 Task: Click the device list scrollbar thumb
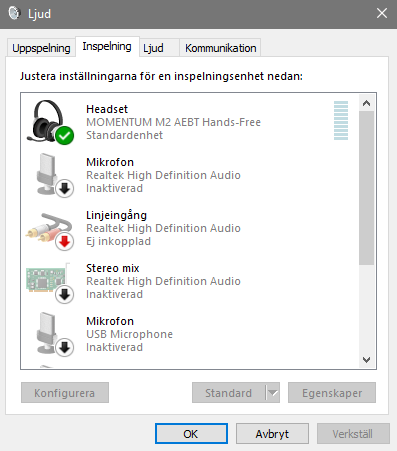pos(367,188)
